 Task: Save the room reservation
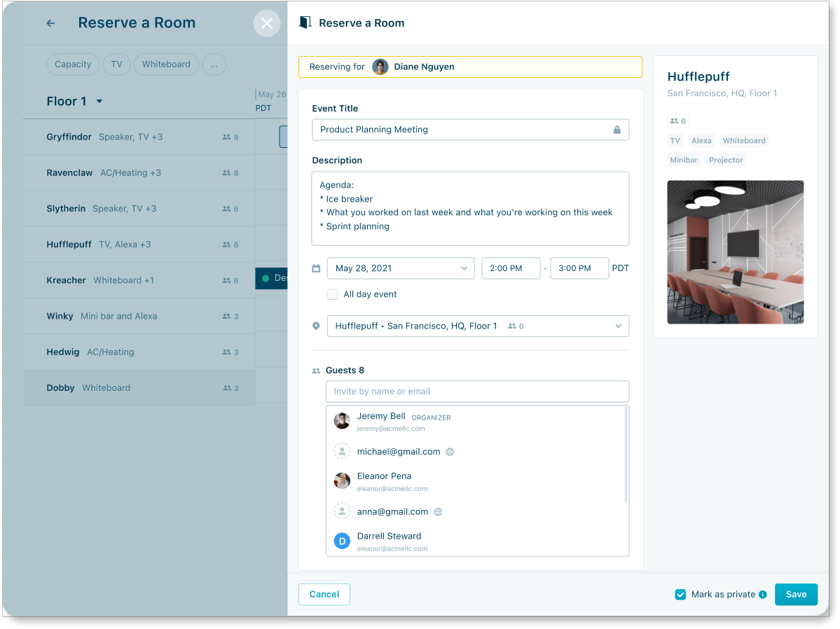tap(796, 594)
